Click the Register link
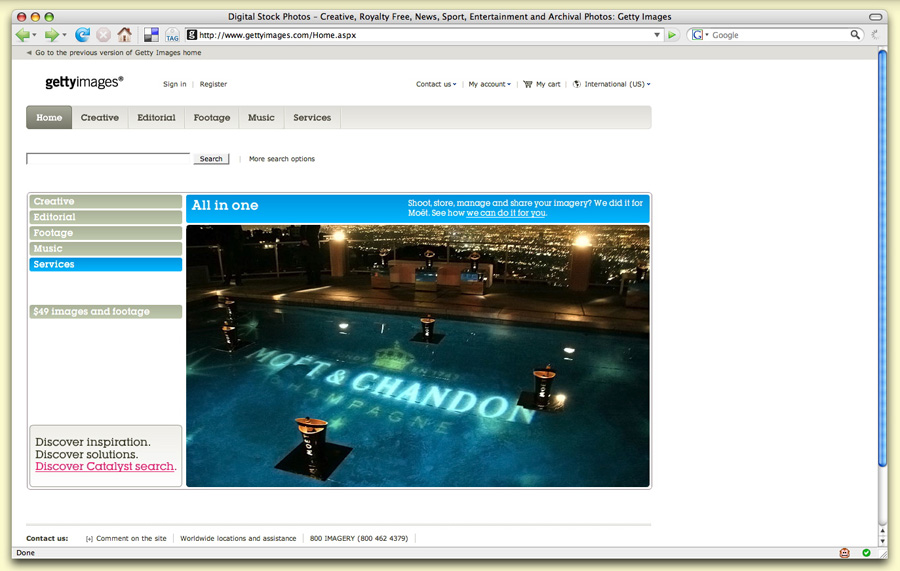 pos(213,85)
